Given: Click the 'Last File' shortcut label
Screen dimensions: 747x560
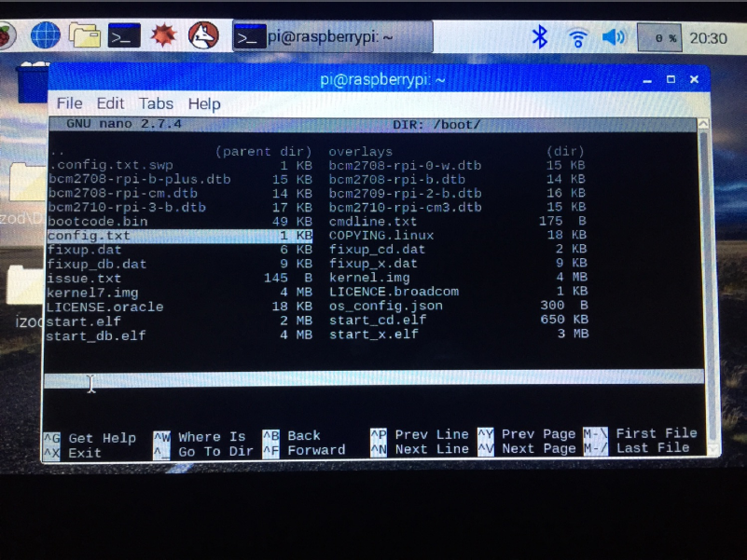Looking at the screenshot, I should click(653, 447).
